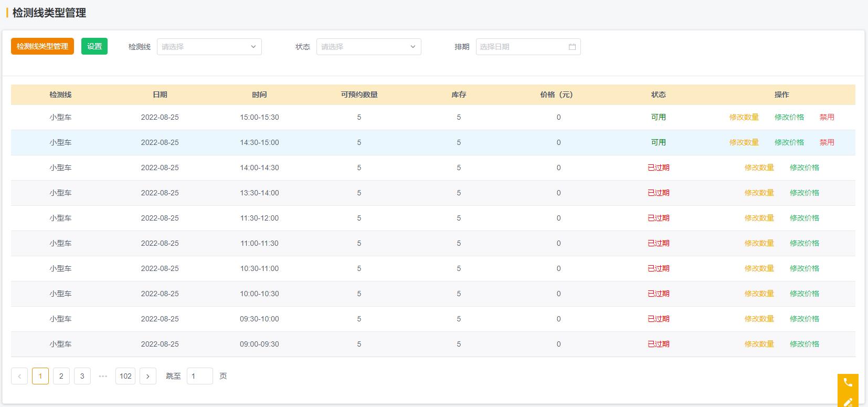Click the 操作 column header
The width and height of the screenshot is (868, 407).
782,95
